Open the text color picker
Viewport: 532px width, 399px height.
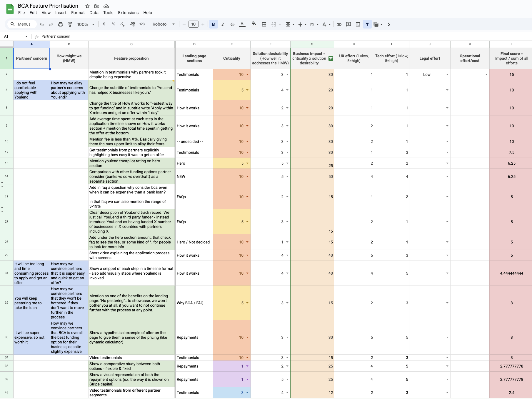(x=242, y=24)
